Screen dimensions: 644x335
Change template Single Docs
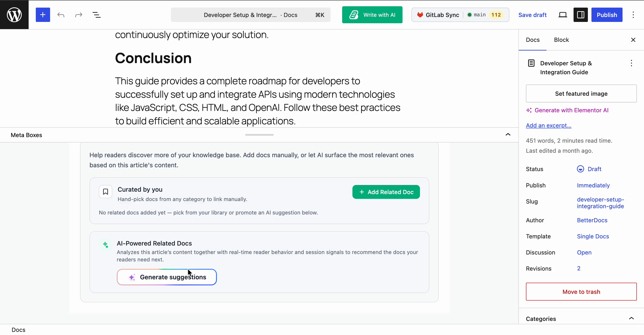(x=593, y=236)
